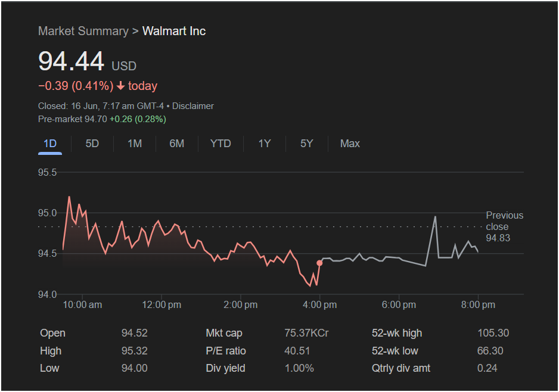The height and width of the screenshot is (392, 559).
Task: Click the 10:00 am axis label
Action: [82, 304]
